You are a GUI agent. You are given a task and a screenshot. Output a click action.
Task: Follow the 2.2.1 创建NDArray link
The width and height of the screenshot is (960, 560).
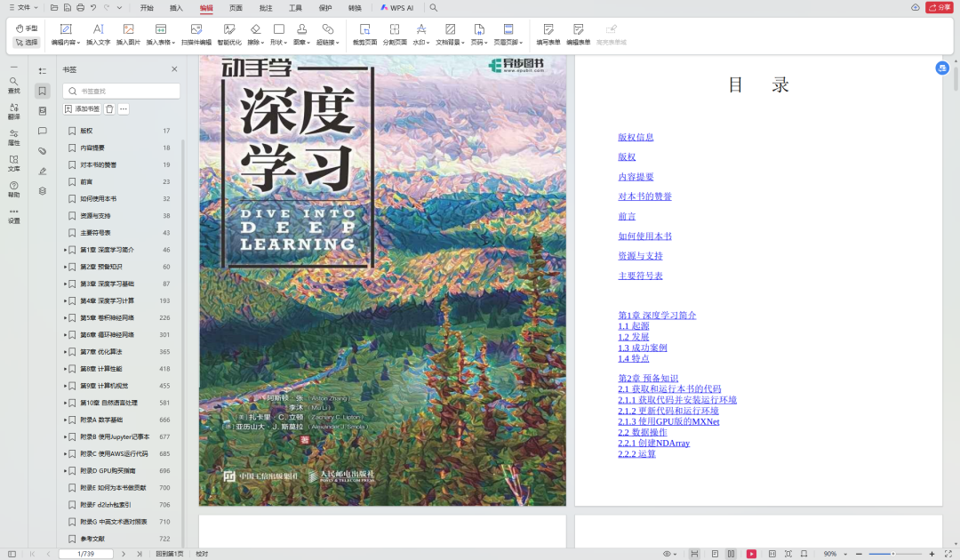(654, 443)
